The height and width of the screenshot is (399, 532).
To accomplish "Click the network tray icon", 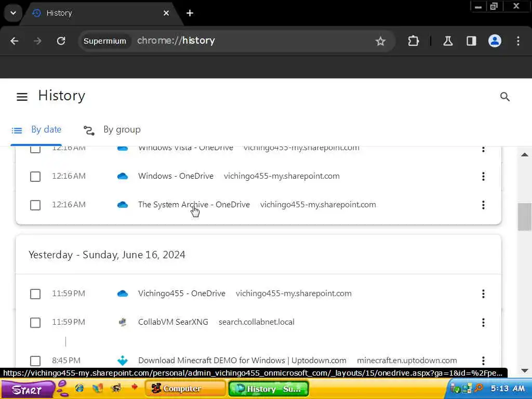I will pyautogui.click(x=467, y=389).
